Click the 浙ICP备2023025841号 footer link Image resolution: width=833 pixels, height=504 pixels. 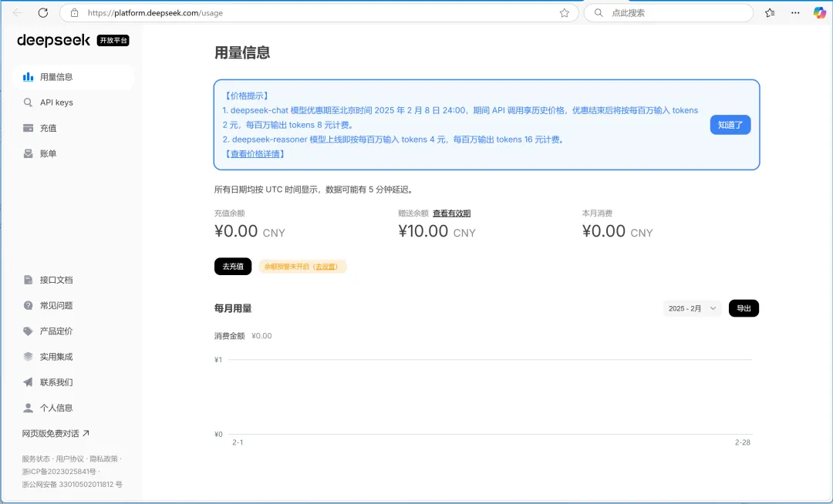tap(59, 472)
